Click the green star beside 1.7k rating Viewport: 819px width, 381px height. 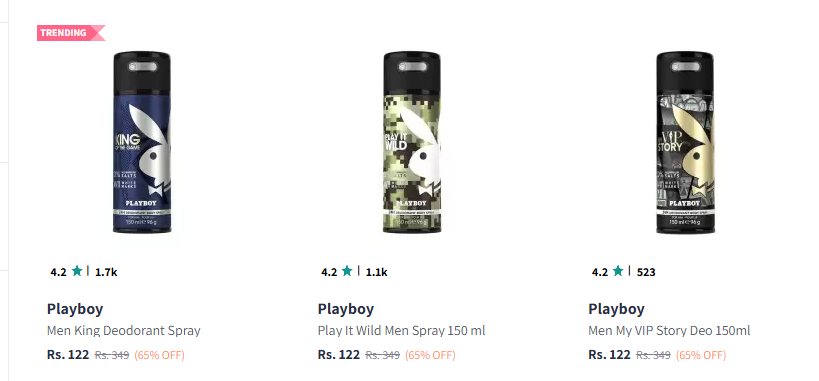coord(77,271)
